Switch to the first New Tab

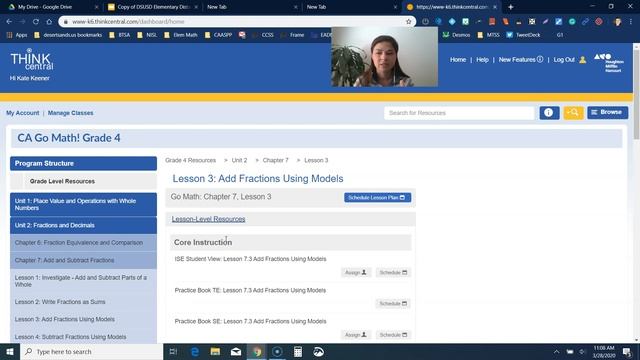252,7
